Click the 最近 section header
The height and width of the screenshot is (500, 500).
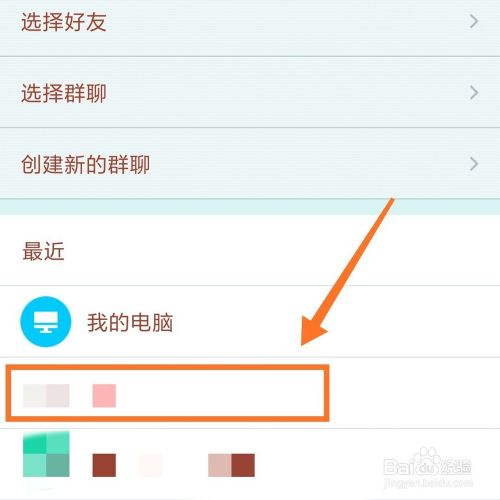(x=43, y=251)
